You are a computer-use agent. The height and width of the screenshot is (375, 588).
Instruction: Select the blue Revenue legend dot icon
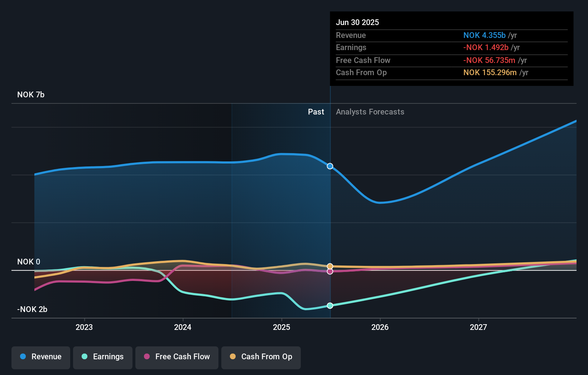(x=24, y=357)
